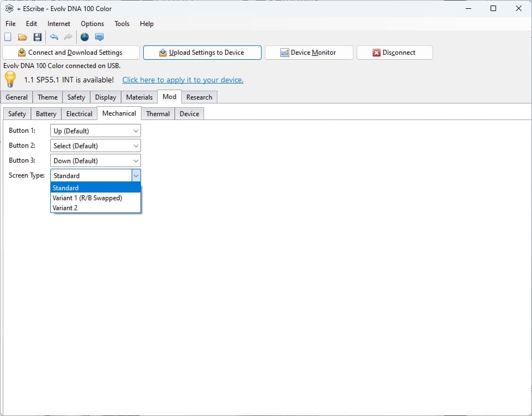Screen dimensions: 532x416
Task: Click the Save settings toolbar icon
Action: pyautogui.click(x=38, y=37)
